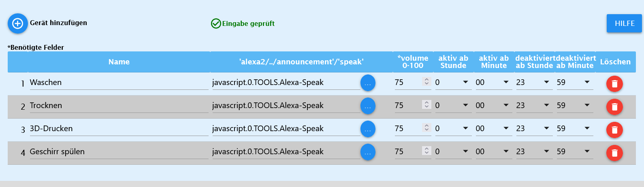This screenshot has width=644, height=187.
Task: Browse speak object ID for Geschirr spülen
Action: point(368,152)
